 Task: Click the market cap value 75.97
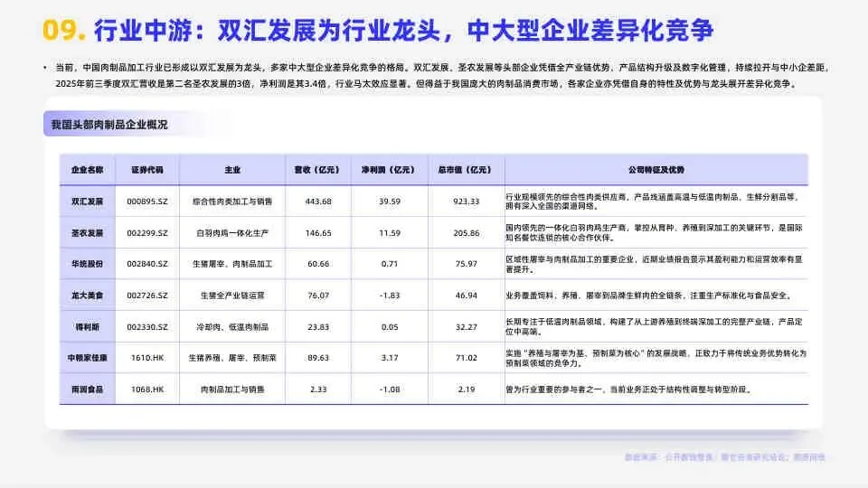467,264
